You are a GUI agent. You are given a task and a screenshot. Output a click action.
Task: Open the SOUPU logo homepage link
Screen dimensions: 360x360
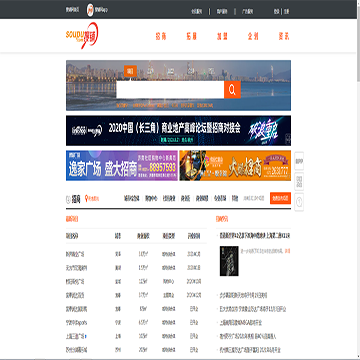tap(82, 35)
